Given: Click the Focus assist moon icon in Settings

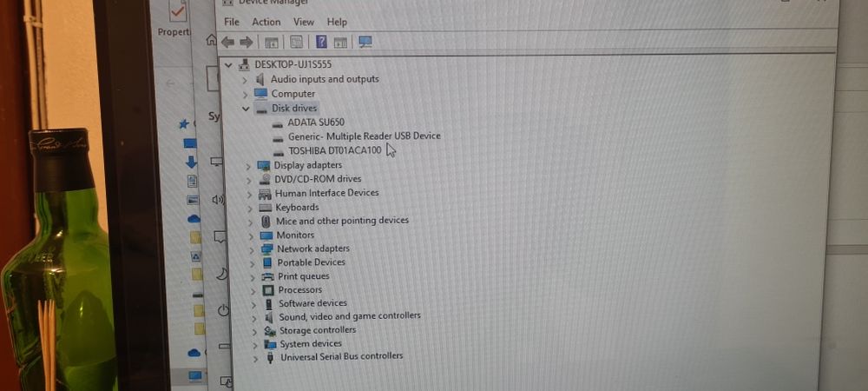Looking at the screenshot, I should (220, 274).
